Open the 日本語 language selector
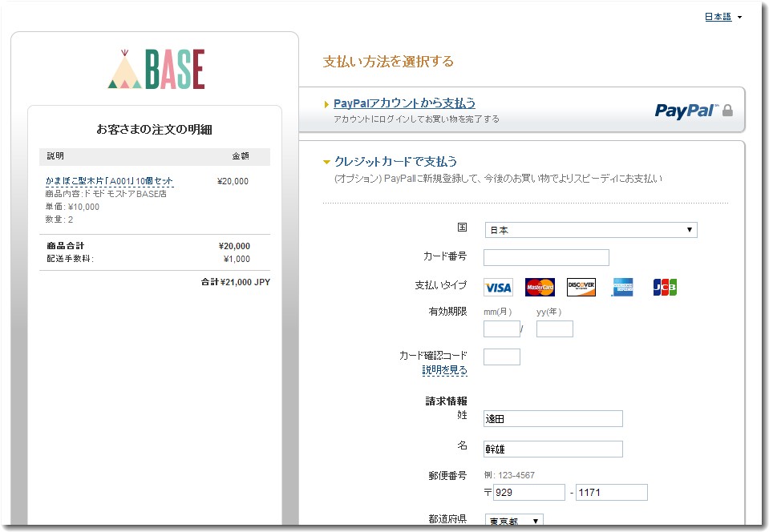The image size is (769, 532). click(x=718, y=16)
